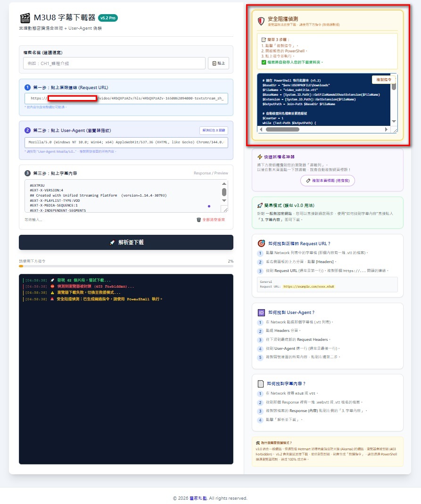The width and height of the screenshot is (421, 504).
Task: Click 全部清空重來 to clear everything
Action: tap(211, 220)
